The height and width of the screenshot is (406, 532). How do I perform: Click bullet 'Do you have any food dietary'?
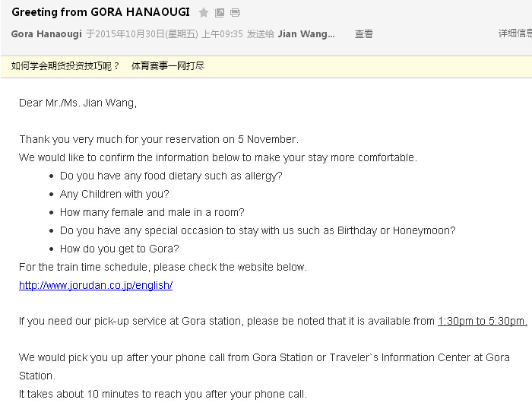tap(171, 176)
